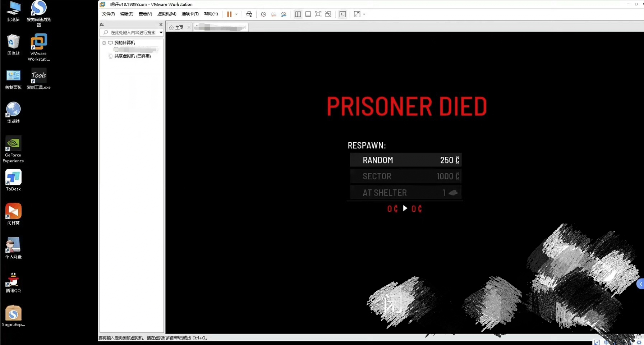This screenshot has height=345, width=644.
Task: Open the library search dropdown arrow
Action: (x=161, y=32)
